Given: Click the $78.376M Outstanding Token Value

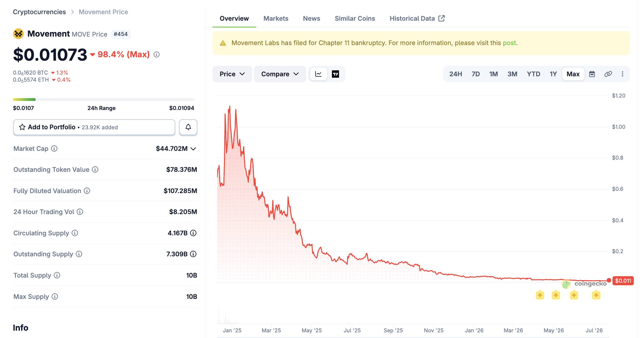Looking at the screenshot, I should [182, 170].
